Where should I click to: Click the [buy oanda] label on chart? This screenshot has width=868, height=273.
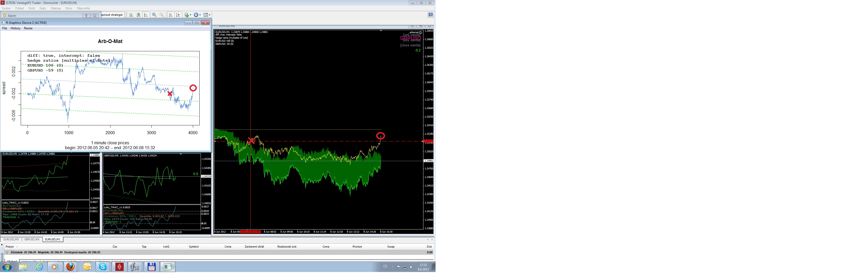pyautogui.click(x=411, y=40)
